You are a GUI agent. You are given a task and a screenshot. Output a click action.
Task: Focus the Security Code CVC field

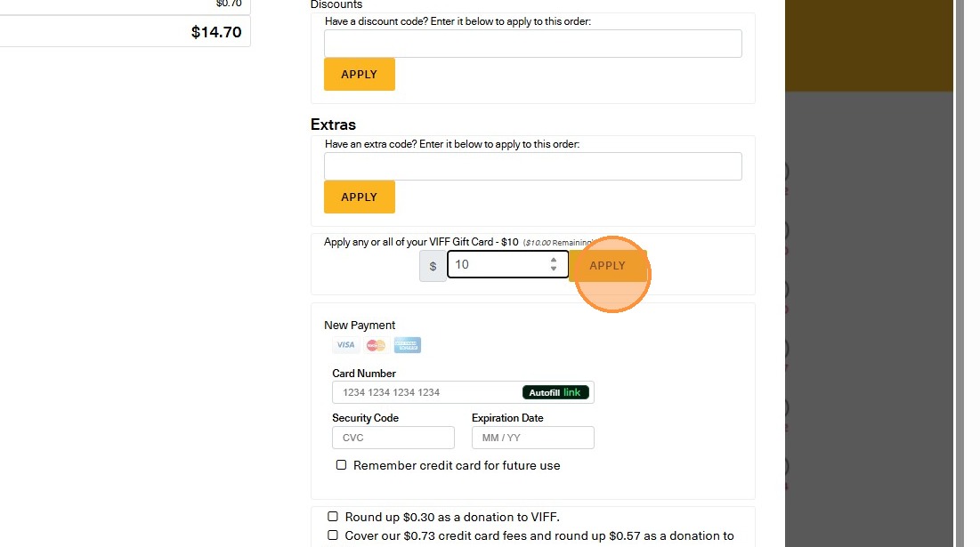393,438
